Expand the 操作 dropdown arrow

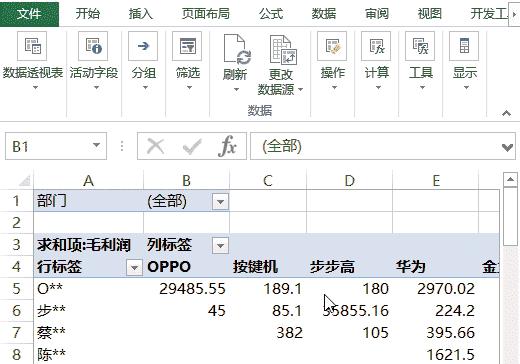[334, 88]
